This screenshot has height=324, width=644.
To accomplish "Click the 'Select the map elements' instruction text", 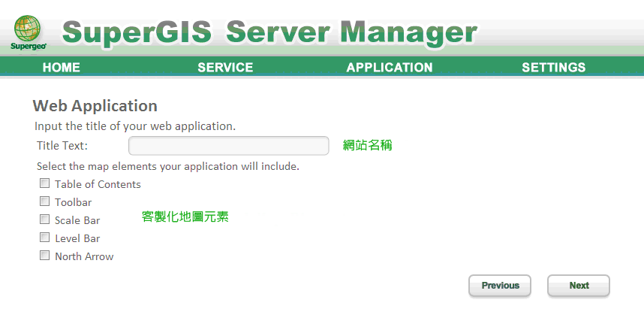I will [168, 167].
